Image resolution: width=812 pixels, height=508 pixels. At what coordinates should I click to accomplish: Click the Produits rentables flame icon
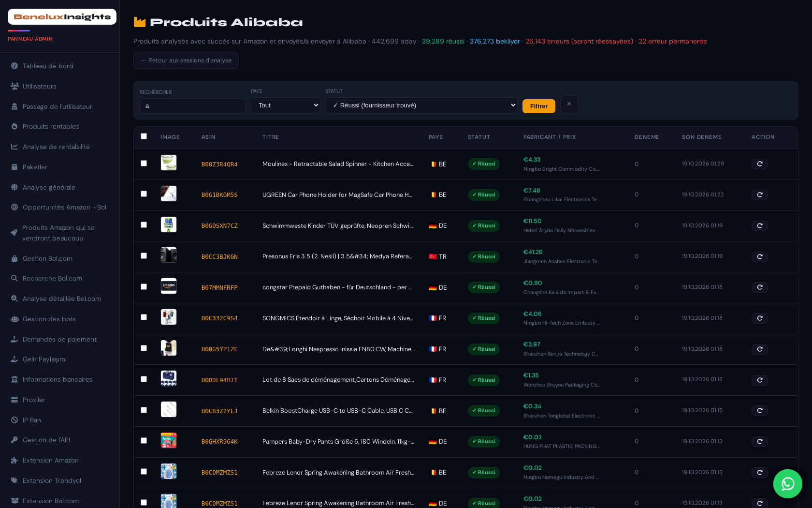(x=14, y=126)
